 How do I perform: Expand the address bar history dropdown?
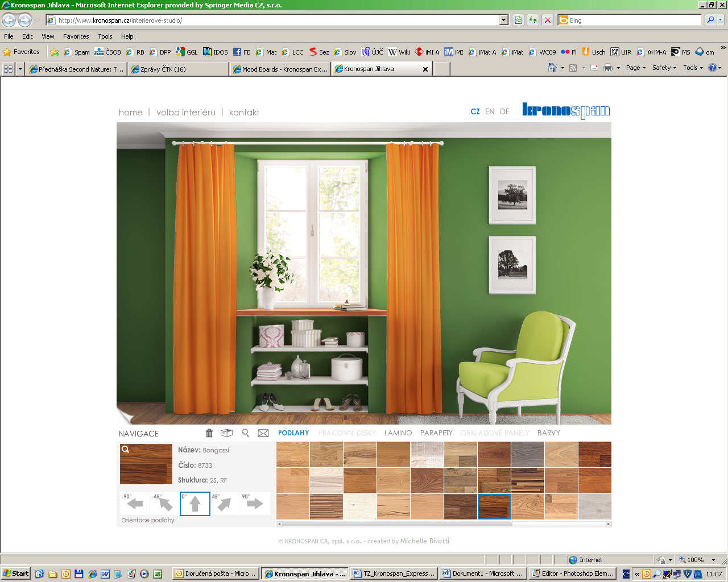click(x=503, y=20)
